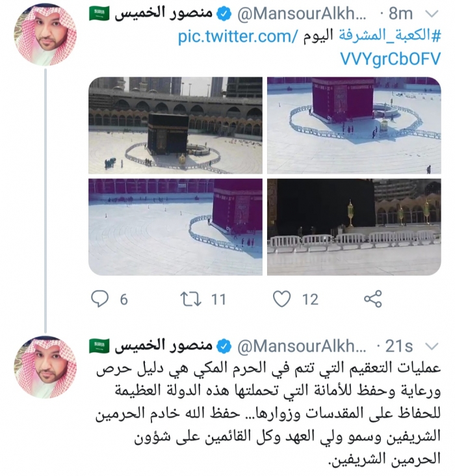View bottom-right photo with white barriers

click(354, 227)
